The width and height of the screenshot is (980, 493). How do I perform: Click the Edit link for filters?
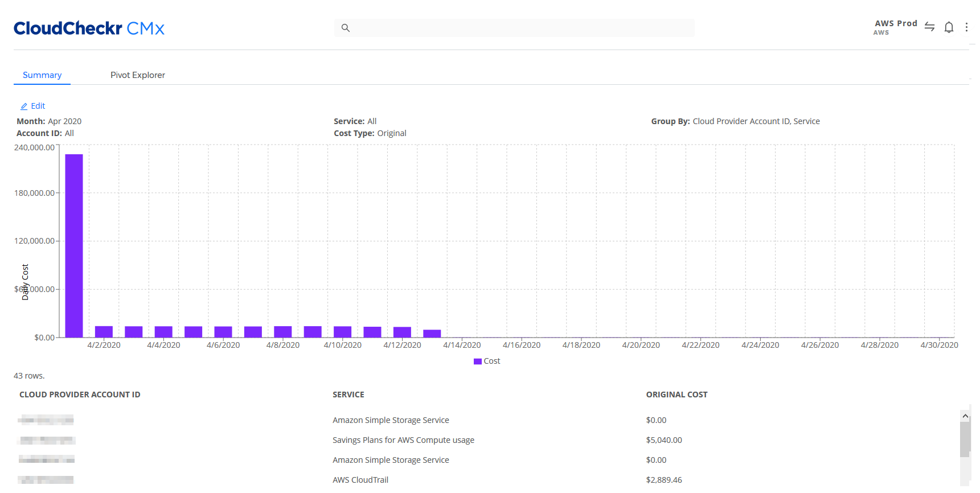(38, 106)
